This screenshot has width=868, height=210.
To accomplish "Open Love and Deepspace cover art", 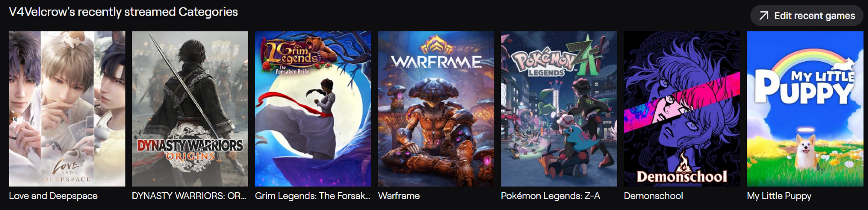I will [x=67, y=109].
